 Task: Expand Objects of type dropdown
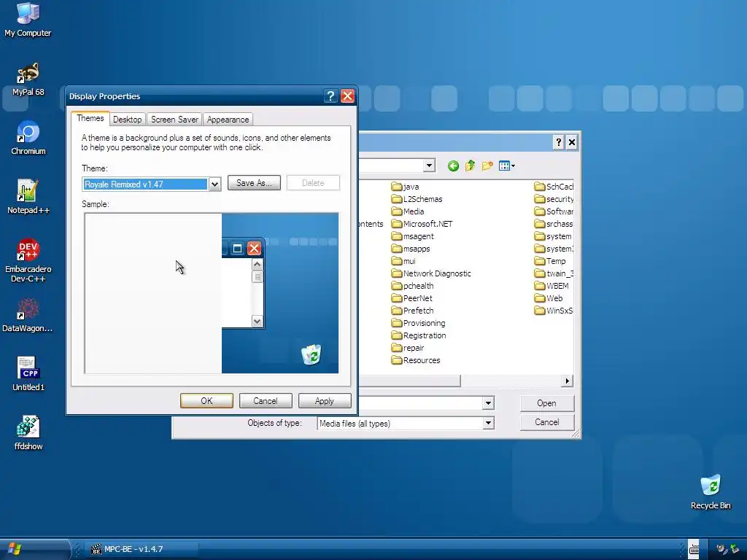(x=488, y=423)
